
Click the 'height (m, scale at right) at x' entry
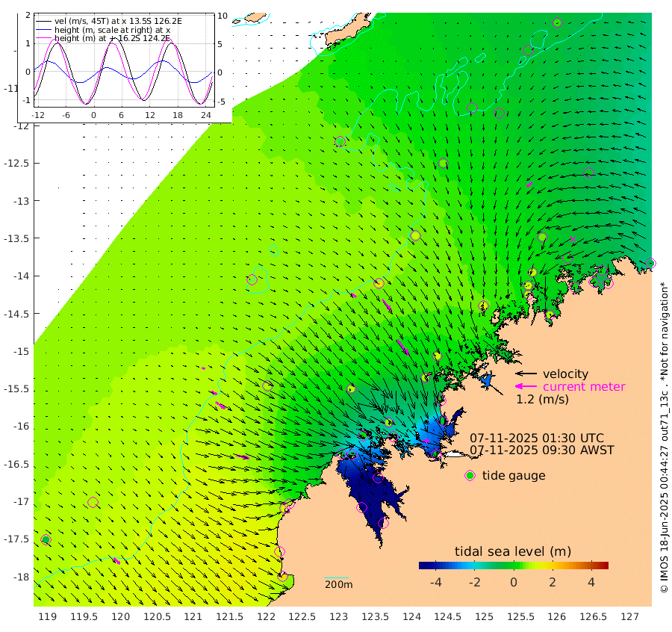[x=112, y=30]
